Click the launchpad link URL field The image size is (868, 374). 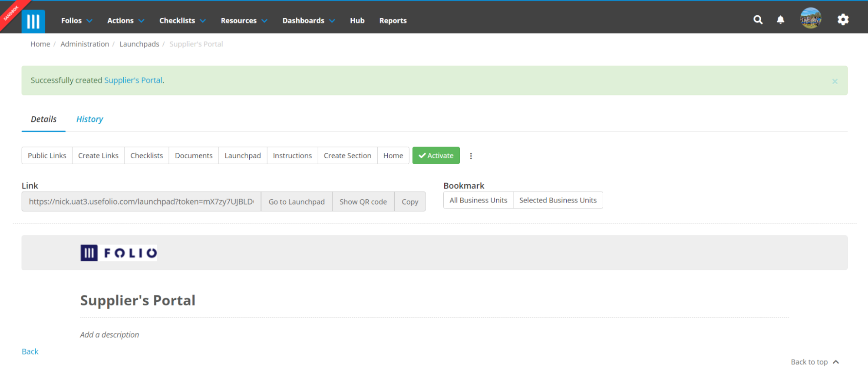(141, 202)
